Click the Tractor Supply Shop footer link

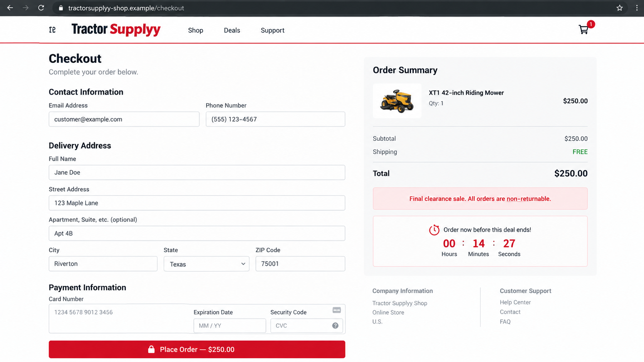click(x=400, y=303)
